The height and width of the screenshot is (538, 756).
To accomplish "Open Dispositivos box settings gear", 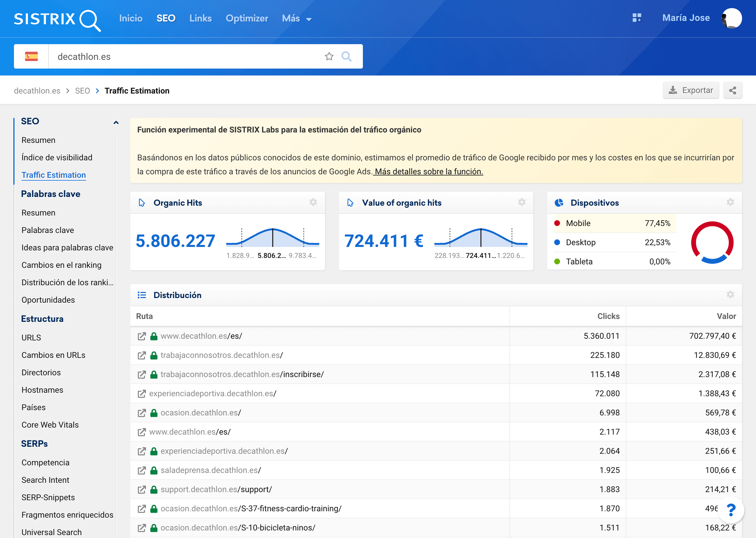I will coord(730,202).
